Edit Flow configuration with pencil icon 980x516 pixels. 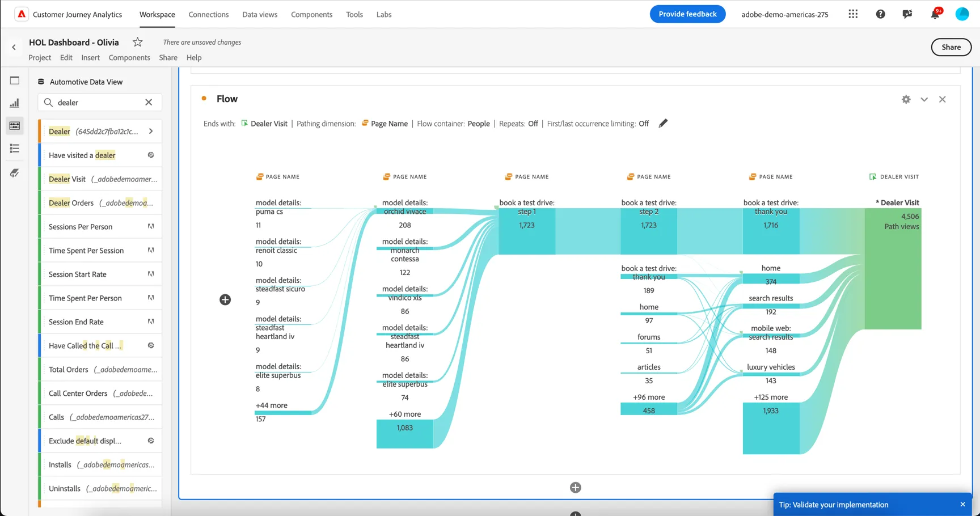(x=663, y=123)
